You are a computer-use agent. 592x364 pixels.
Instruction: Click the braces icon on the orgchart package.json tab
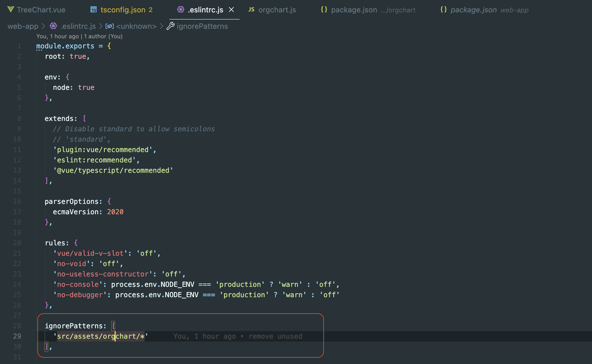coord(324,10)
